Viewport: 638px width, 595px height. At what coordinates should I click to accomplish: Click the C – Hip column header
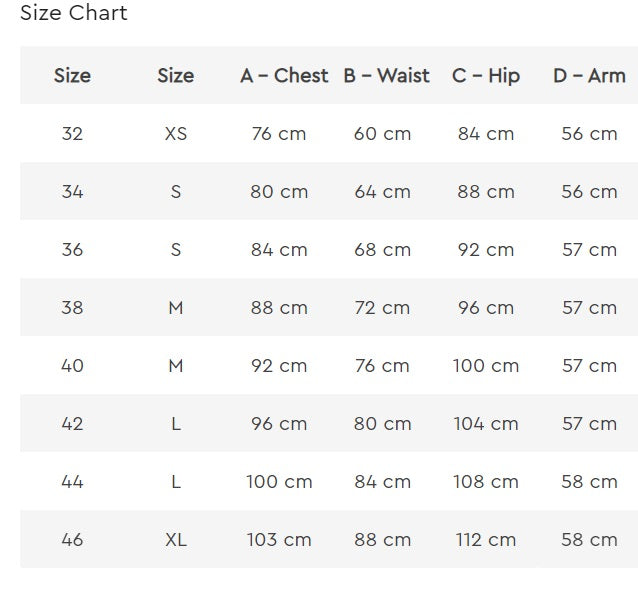click(486, 76)
